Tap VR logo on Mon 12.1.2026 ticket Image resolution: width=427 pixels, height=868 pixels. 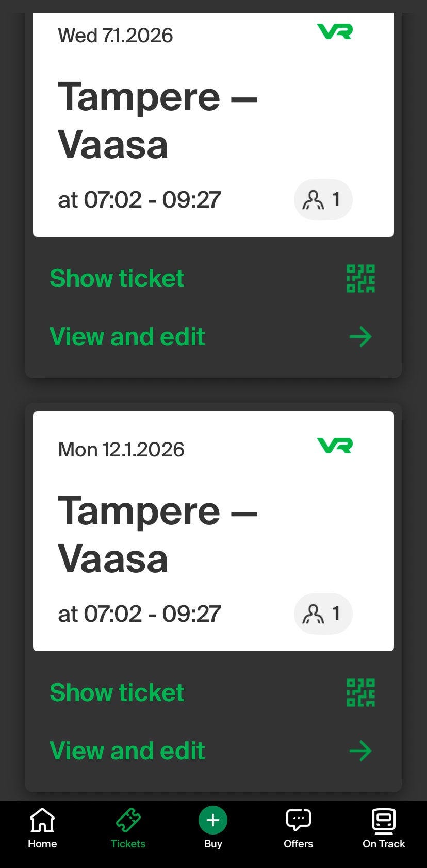pos(335,446)
